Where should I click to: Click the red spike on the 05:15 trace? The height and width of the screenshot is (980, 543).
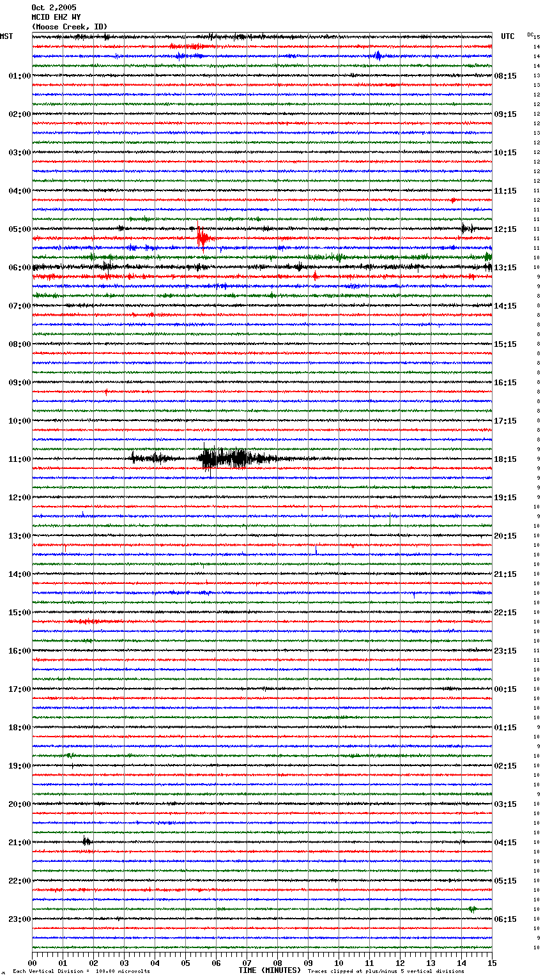point(201,238)
